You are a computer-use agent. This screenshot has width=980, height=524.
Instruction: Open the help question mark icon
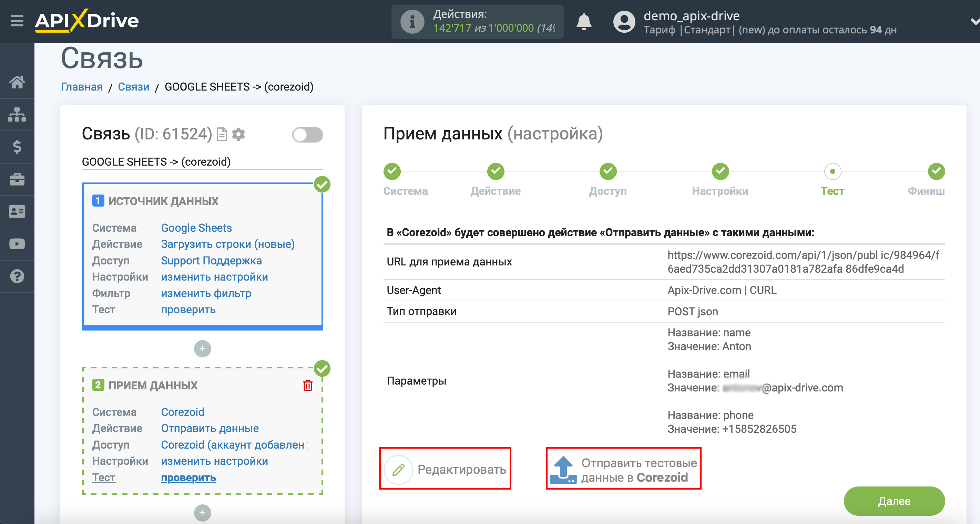click(x=17, y=276)
